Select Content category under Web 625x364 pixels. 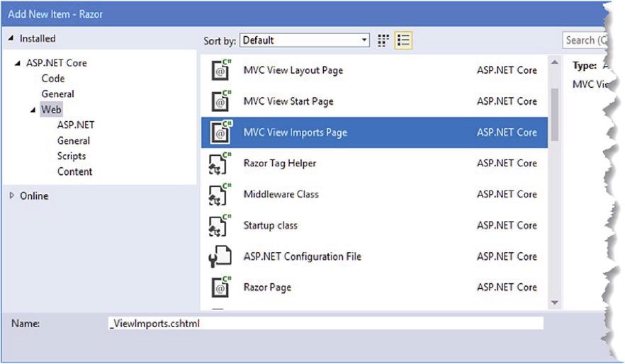(75, 171)
